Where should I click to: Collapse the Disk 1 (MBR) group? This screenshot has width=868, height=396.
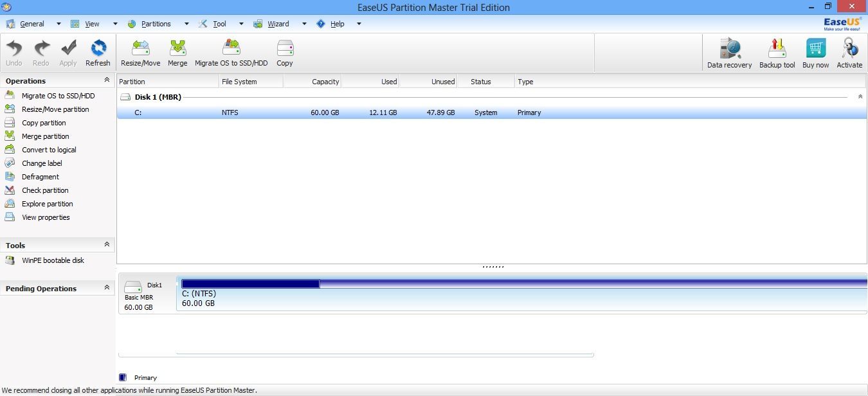pyautogui.click(x=860, y=96)
